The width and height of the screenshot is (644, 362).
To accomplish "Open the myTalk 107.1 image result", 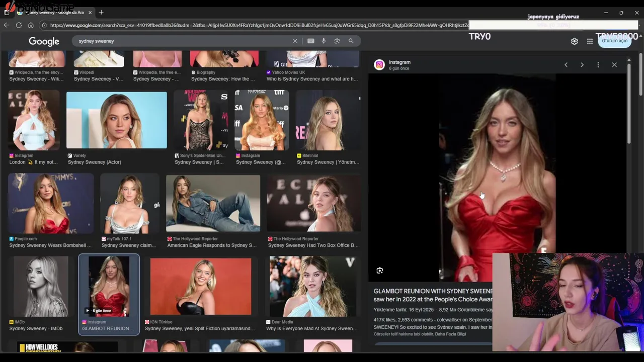I will pos(130,204).
